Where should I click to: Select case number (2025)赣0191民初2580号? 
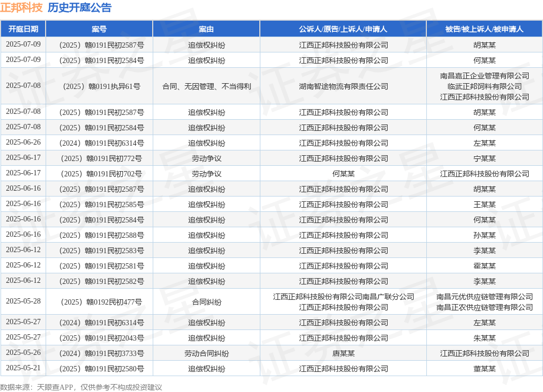point(101,369)
